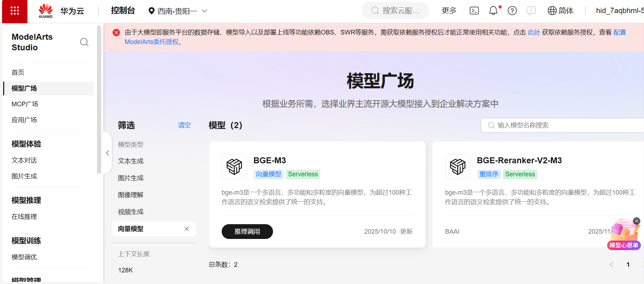Filter by 视频生成 model type
This screenshot has width=644, height=284.
pos(131,212)
